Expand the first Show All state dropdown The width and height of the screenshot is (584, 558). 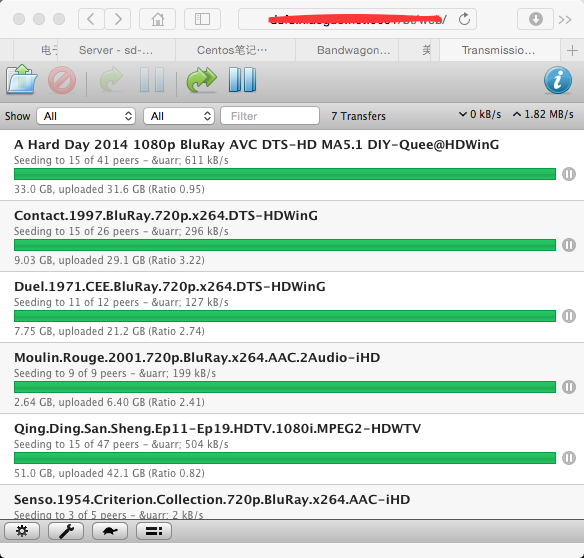coord(86,116)
